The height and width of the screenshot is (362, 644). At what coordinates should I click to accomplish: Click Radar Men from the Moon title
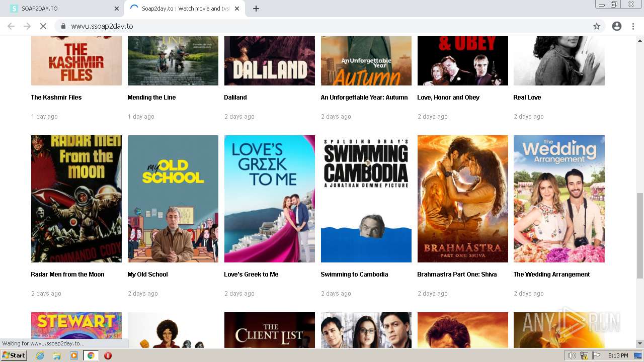(67, 275)
